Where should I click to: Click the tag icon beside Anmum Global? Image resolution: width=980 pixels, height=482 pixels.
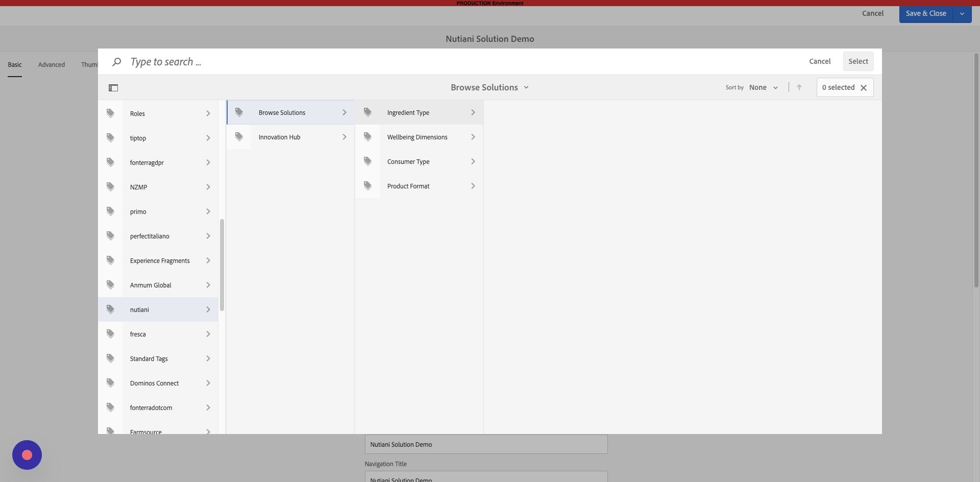110,285
